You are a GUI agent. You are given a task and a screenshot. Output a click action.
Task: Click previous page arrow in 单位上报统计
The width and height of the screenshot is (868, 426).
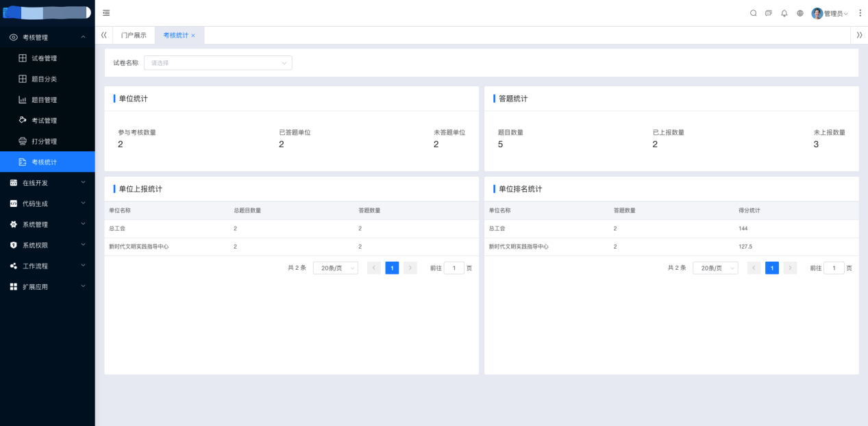pyautogui.click(x=374, y=268)
